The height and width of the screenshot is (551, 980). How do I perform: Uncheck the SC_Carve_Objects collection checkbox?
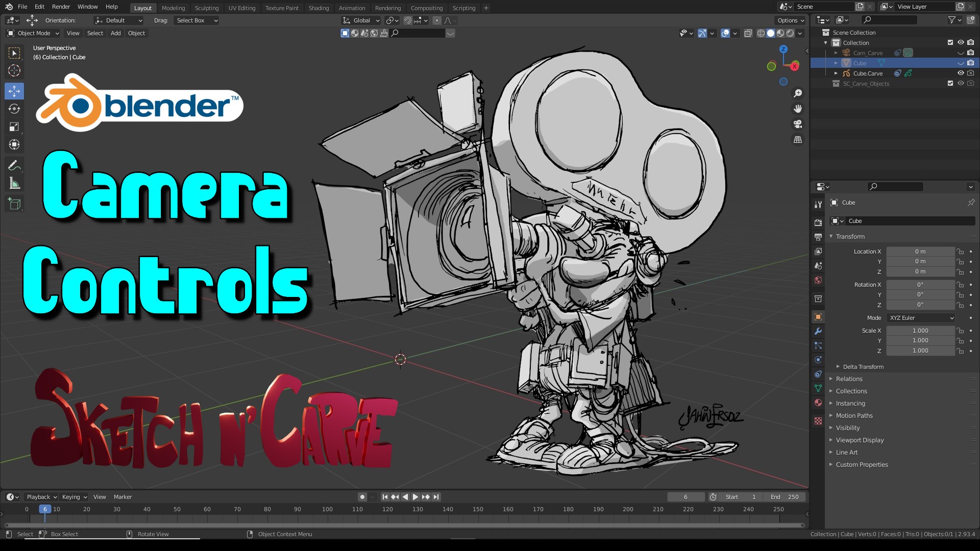tap(950, 83)
